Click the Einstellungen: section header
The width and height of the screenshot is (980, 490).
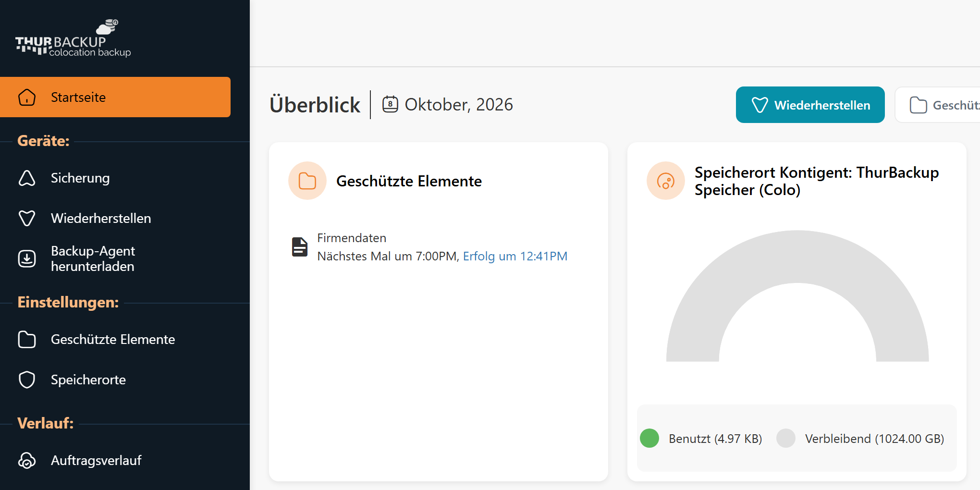point(68,302)
